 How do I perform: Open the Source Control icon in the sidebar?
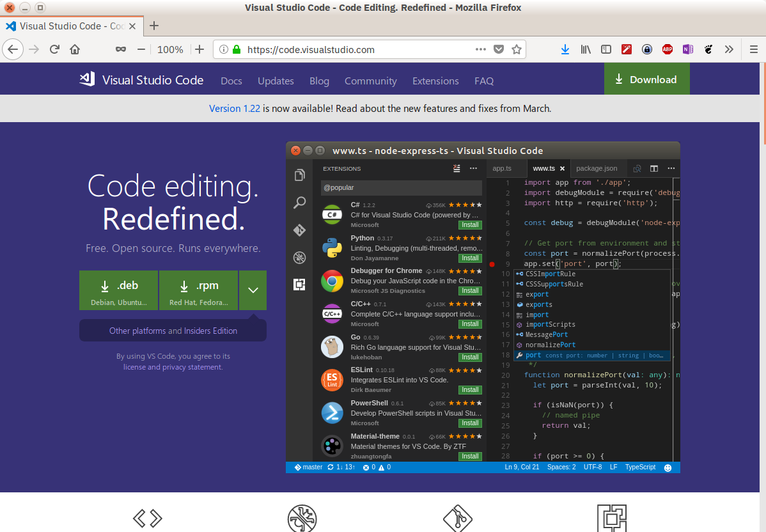coord(299,230)
